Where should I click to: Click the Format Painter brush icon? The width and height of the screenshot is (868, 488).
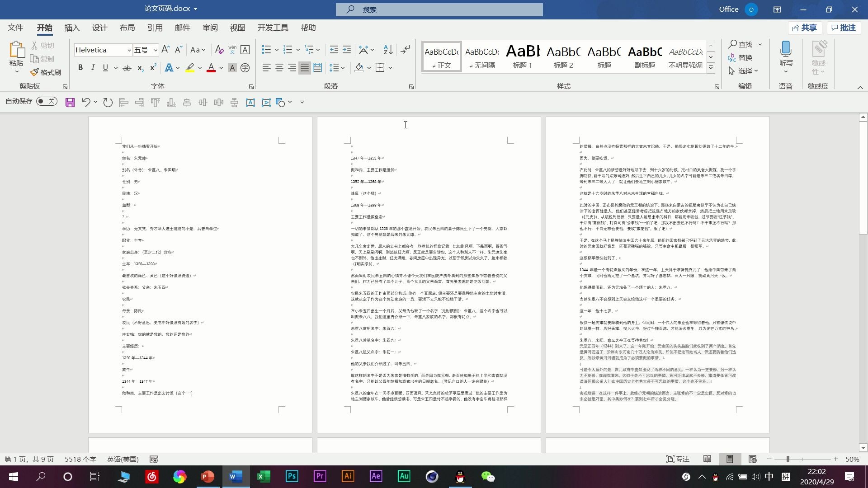[35, 72]
